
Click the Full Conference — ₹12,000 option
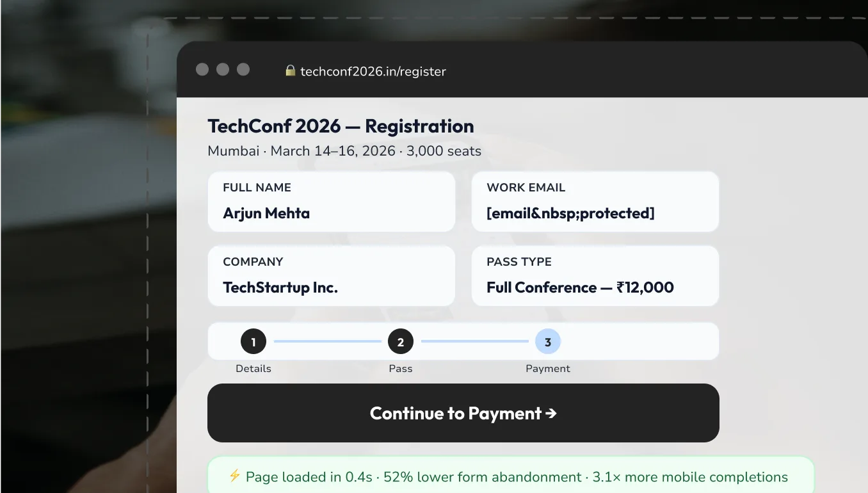580,287
